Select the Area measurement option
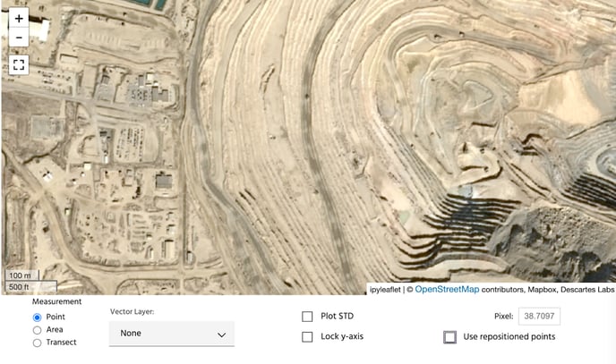Viewport: 616px width, 364px height. (x=37, y=330)
